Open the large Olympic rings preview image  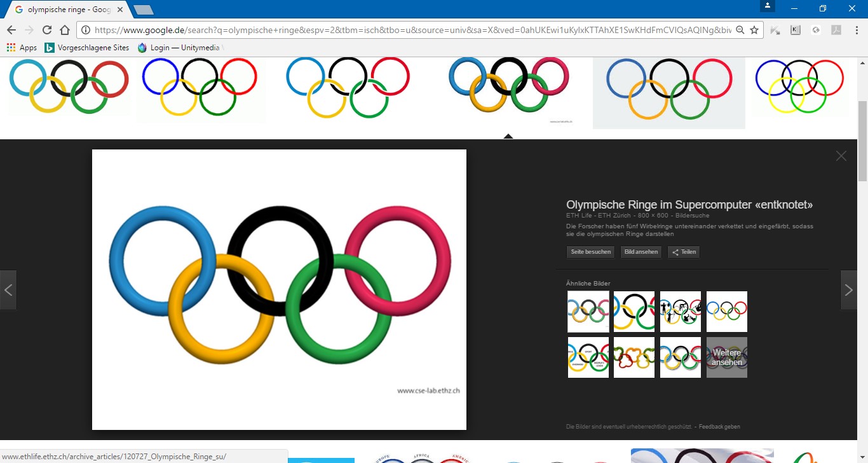(x=279, y=289)
